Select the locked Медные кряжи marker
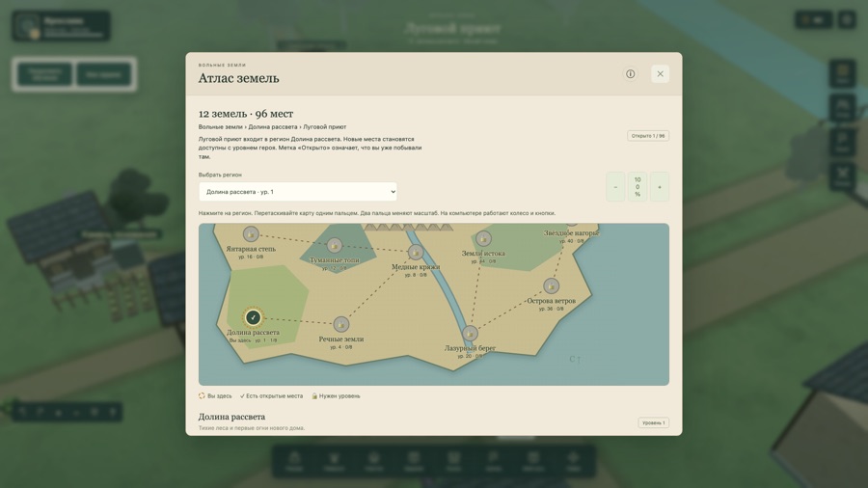 coord(416,253)
